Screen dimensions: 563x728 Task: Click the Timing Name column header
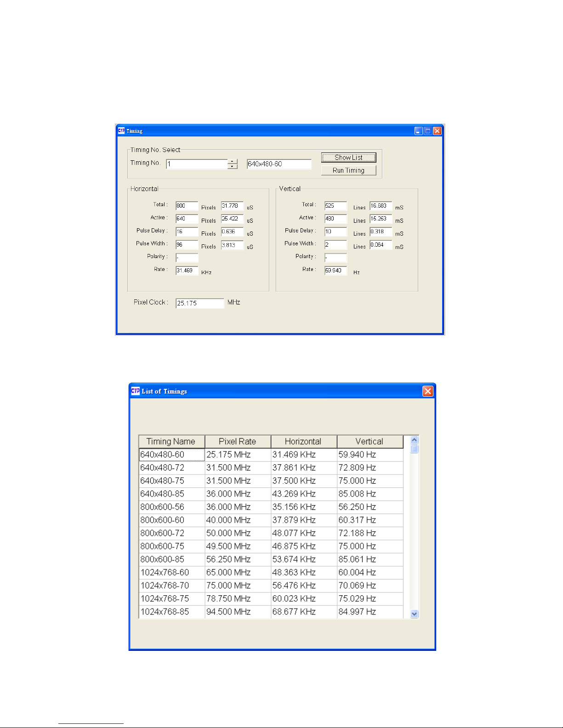pyautogui.click(x=172, y=441)
